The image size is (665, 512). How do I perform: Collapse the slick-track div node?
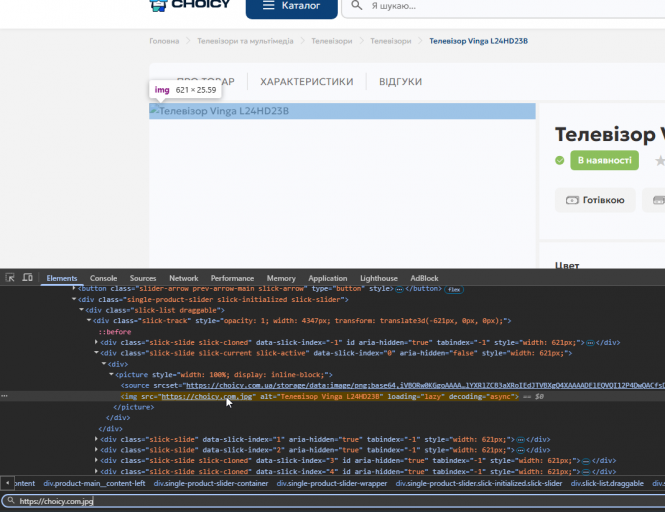point(89,321)
